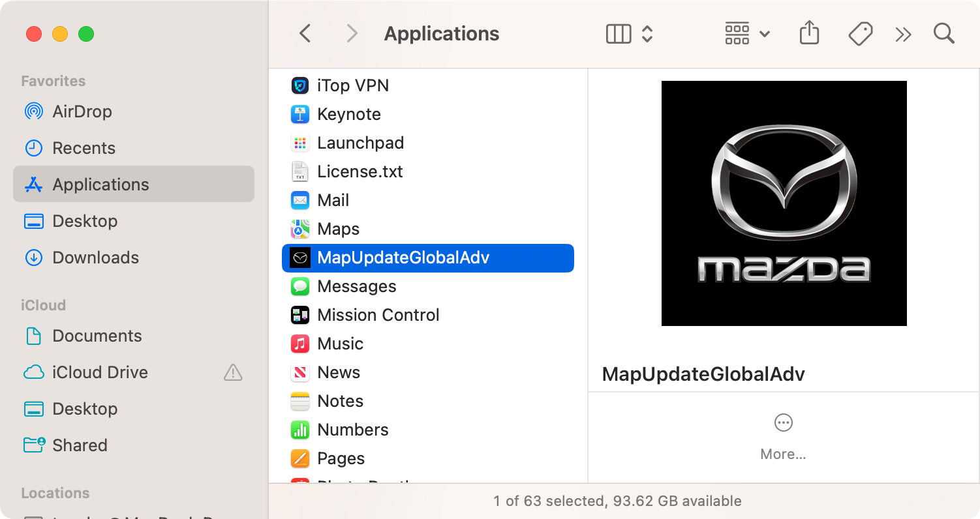Go forward with the right chevron button

(x=352, y=33)
